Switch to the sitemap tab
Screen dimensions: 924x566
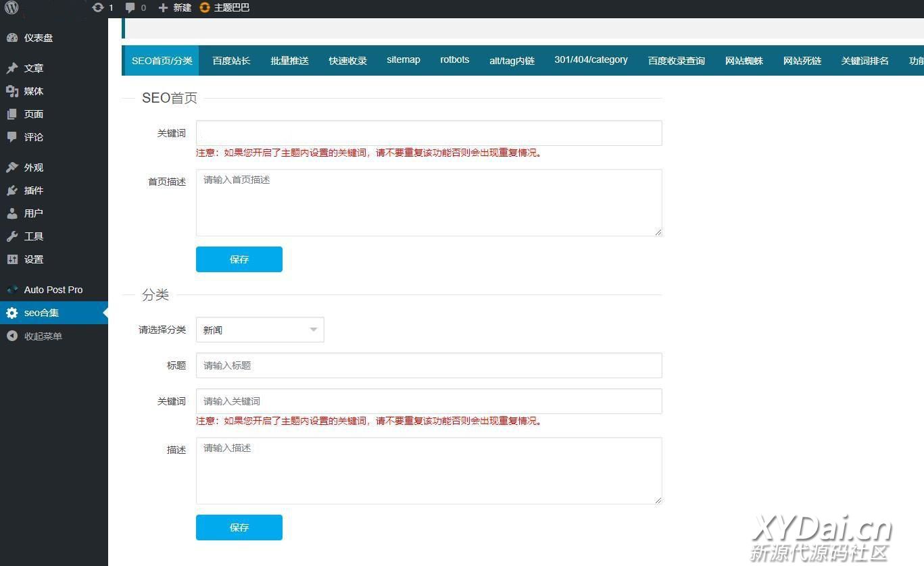(x=403, y=60)
